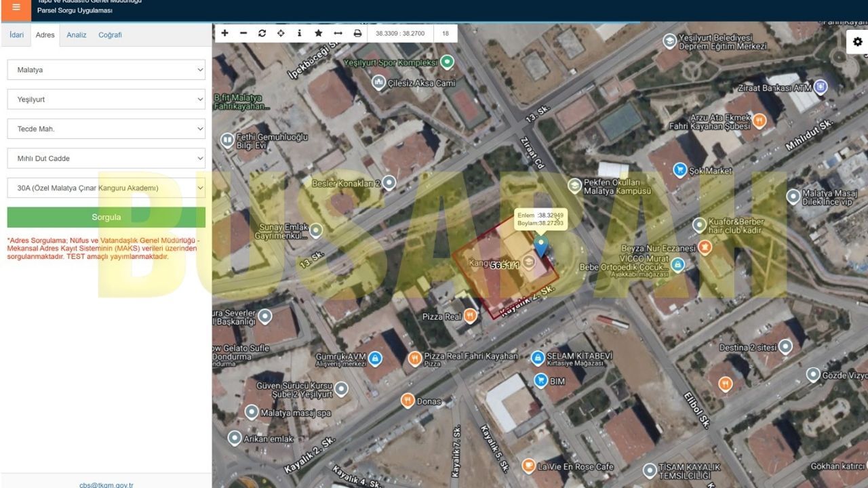Viewport: 868px width, 488px height.
Task: Switch to the Analiz tab
Action: (77, 35)
